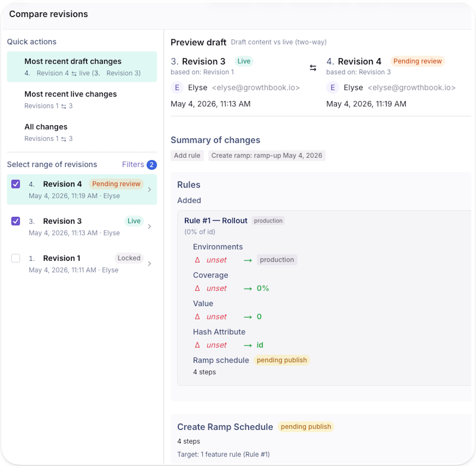Click the Preview draft heading
Image resolution: width=476 pixels, height=466 pixels.
click(x=198, y=43)
